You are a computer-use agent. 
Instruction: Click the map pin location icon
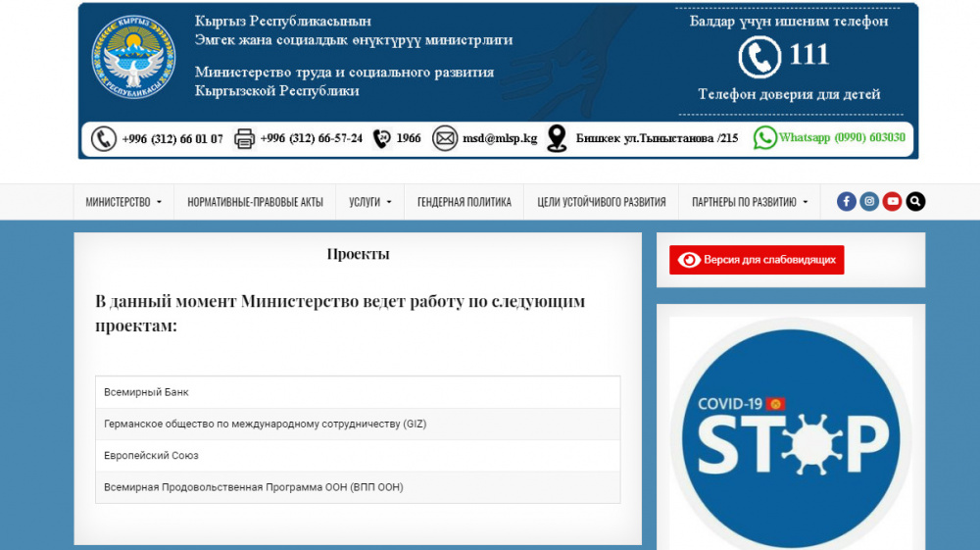click(557, 138)
